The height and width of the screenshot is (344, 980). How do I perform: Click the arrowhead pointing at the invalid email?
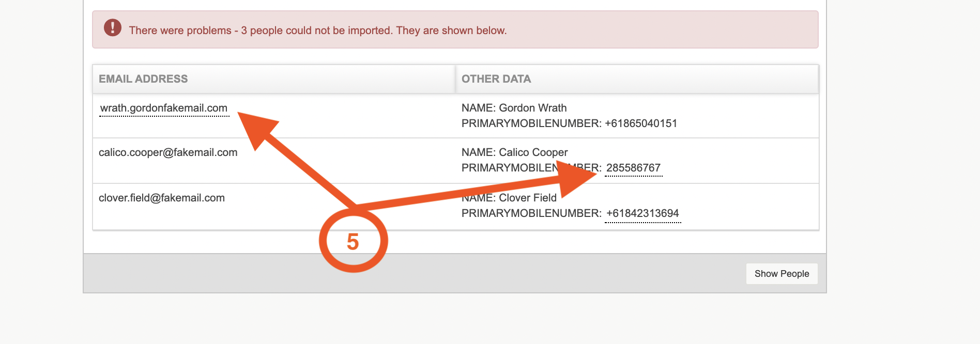[x=256, y=127]
